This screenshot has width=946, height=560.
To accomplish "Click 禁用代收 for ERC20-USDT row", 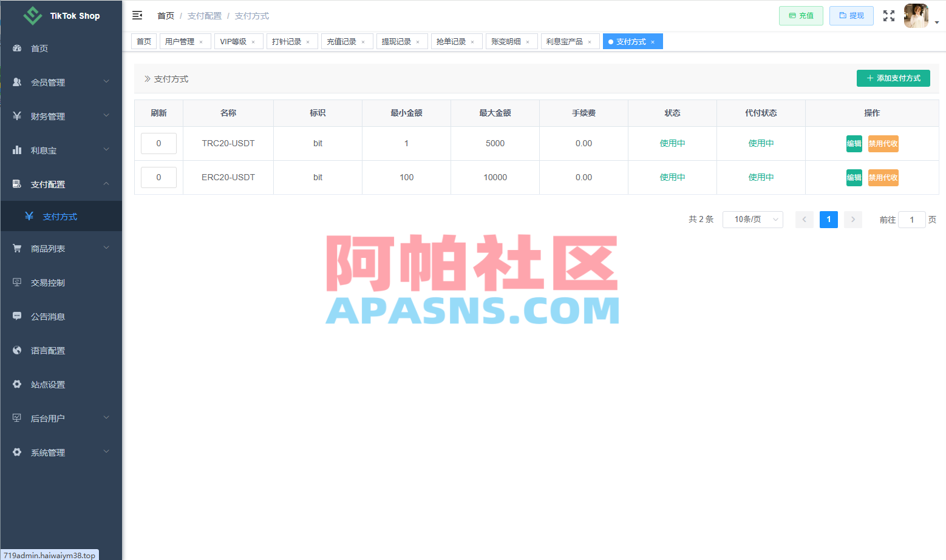I will click(x=883, y=178).
